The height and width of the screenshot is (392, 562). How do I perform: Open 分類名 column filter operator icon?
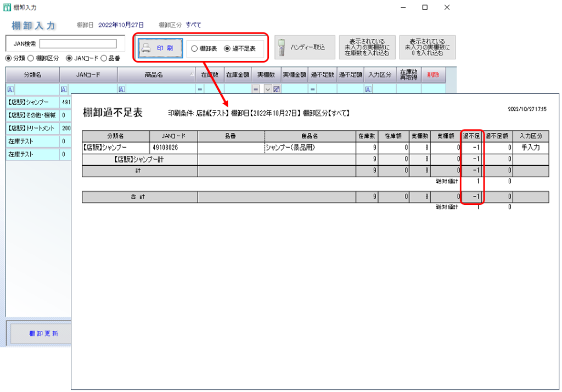click(10, 89)
